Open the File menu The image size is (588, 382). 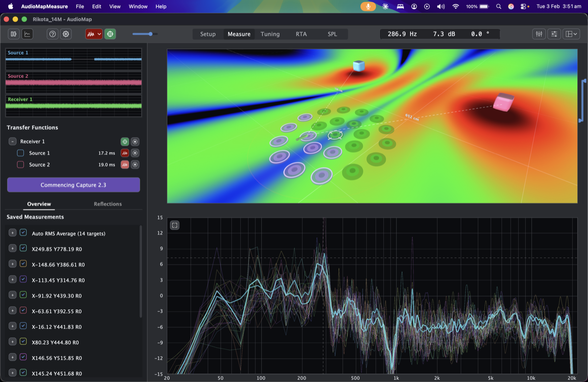point(80,6)
